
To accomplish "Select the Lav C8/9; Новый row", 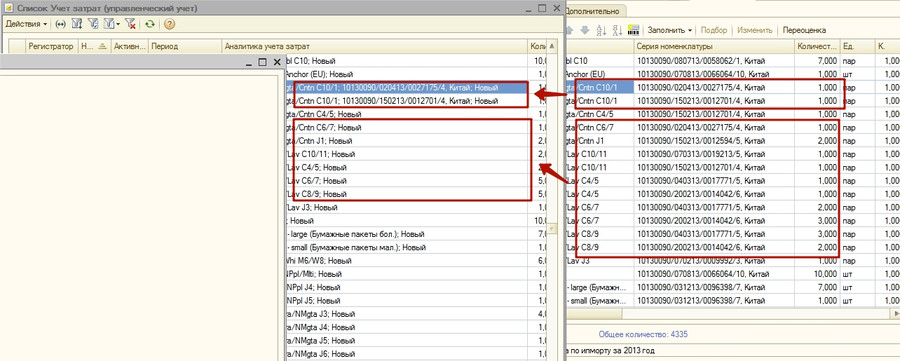I will pyautogui.click(x=407, y=194).
